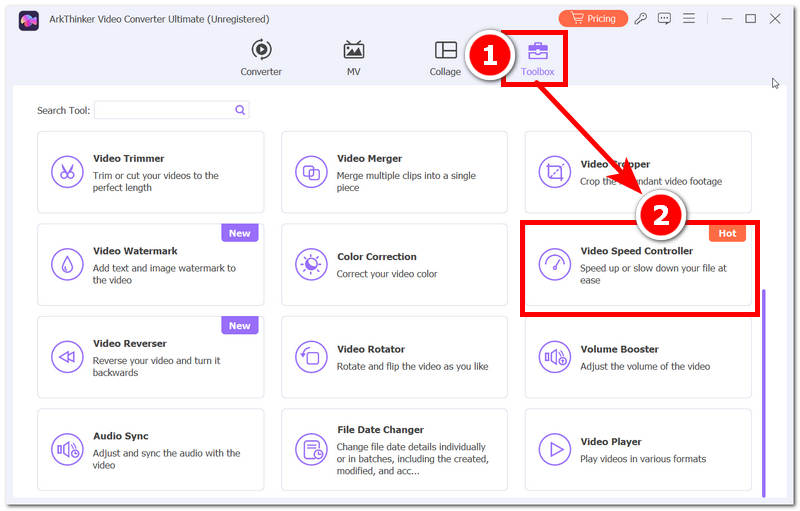The image size is (800, 511).
Task: Switch to the MV tab
Action: (x=354, y=58)
